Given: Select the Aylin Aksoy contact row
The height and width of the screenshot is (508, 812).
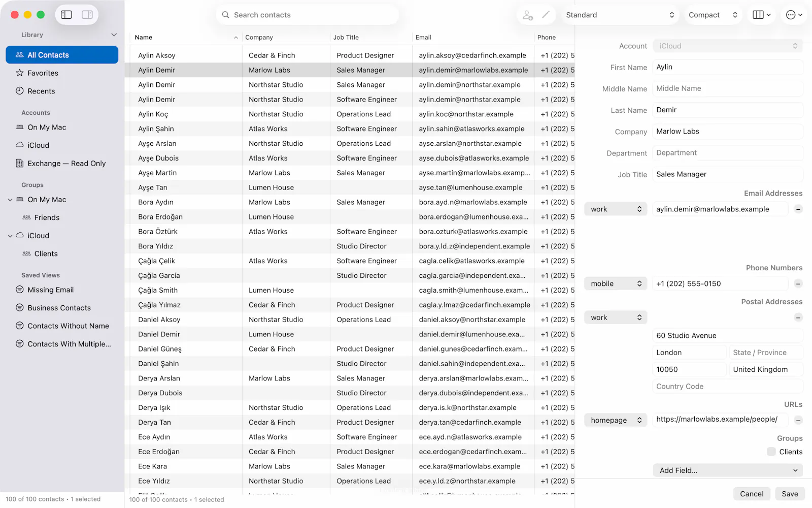Looking at the screenshot, I should pos(350,55).
